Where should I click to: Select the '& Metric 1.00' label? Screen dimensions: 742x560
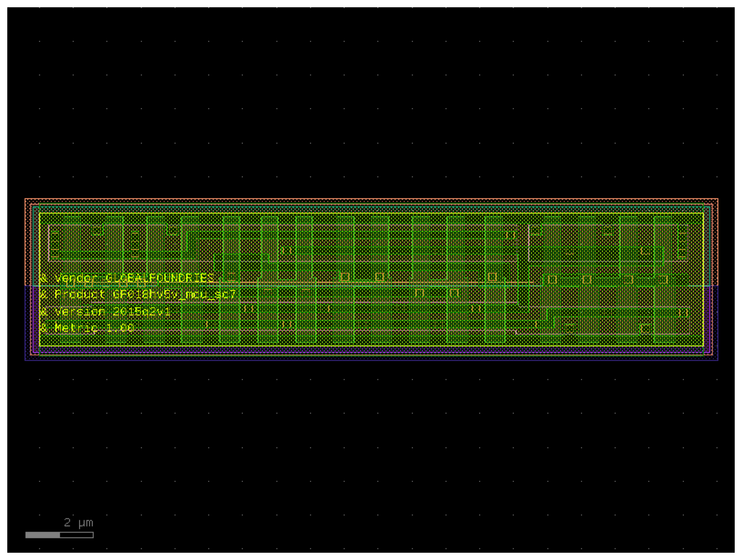87,328
